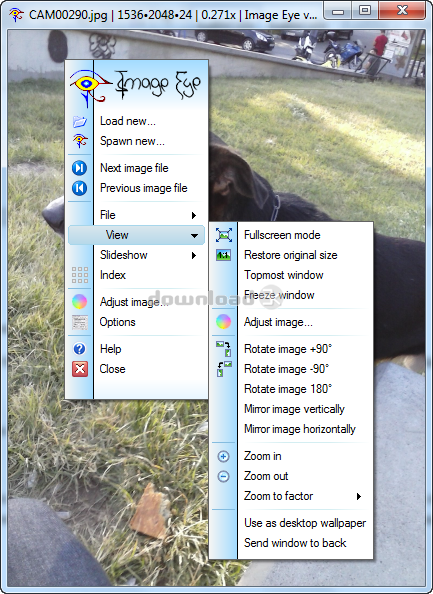The height and width of the screenshot is (594, 433).
Task: Click the Spawn new eye icon
Action: (x=80, y=141)
